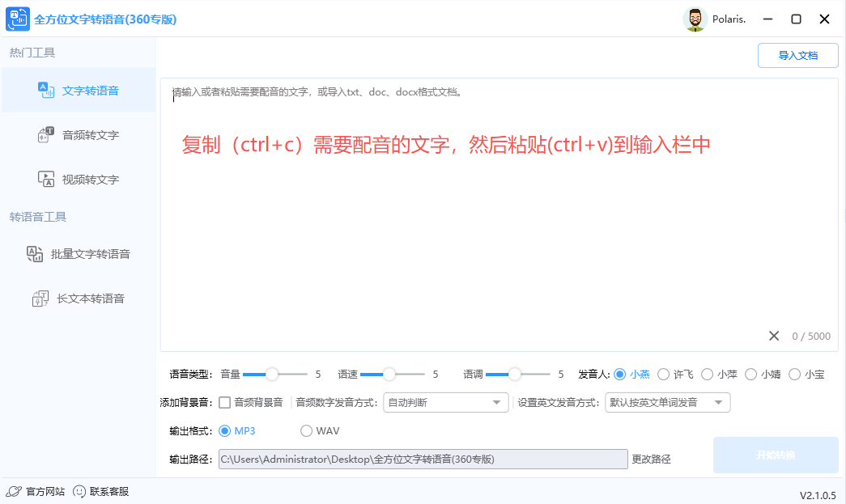Open the 设置英文发音方式 dropdown

pyautogui.click(x=667, y=402)
